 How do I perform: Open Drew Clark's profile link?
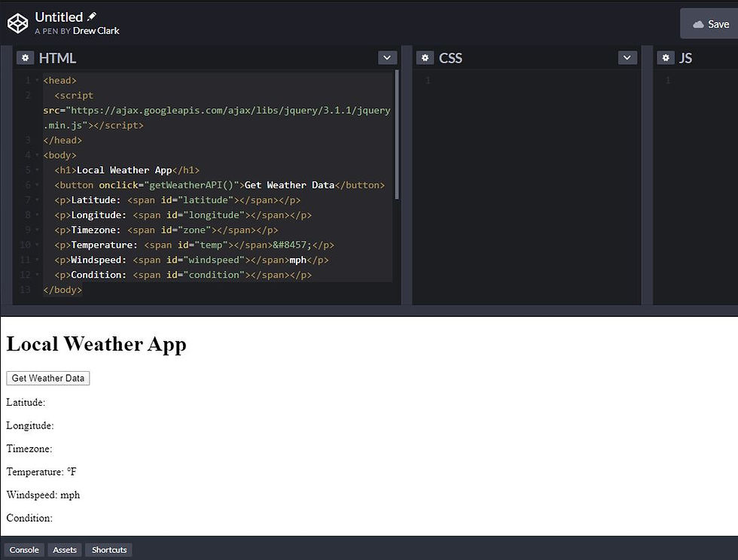(96, 31)
